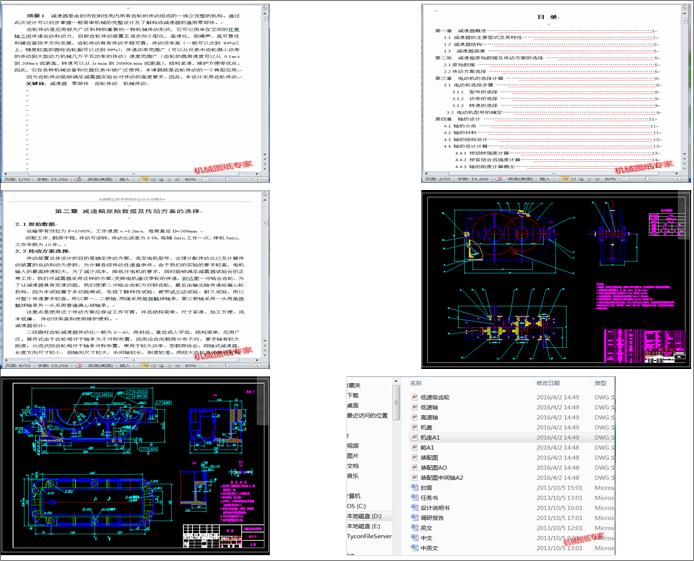This screenshot has width=694, height=561.
Task: Click proofing icon in page 2/50 Word window
Action: 500,179
